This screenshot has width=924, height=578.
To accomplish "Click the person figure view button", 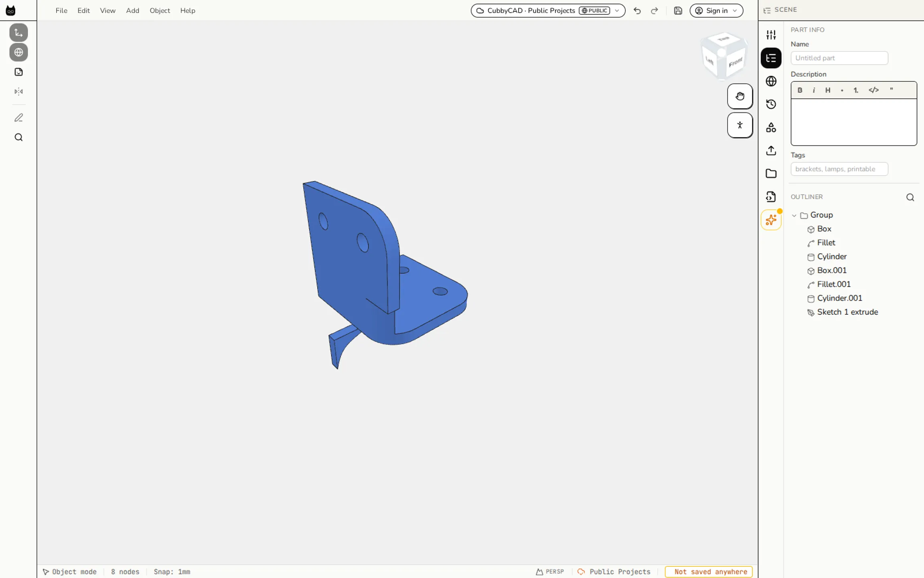I will pos(740,125).
